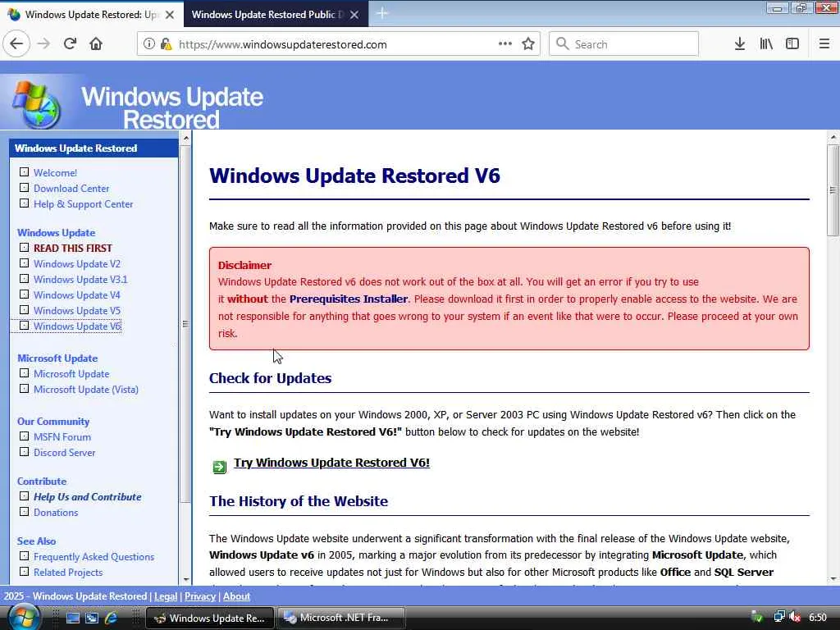The width and height of the screenshot is (840, 630).
Task: Open the Donations sidebar link
Action: point(56,512)
